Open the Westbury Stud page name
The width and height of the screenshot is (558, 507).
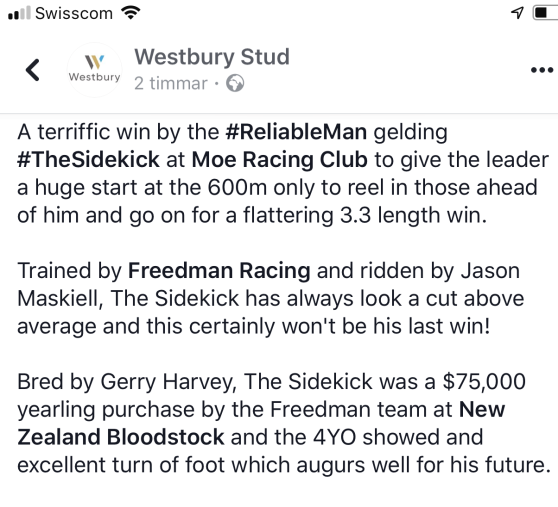click(x=212, y=57)
